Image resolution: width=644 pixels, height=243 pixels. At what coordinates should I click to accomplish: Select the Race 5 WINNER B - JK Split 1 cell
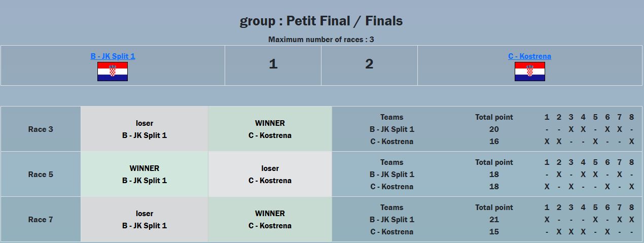click(145, 174)
